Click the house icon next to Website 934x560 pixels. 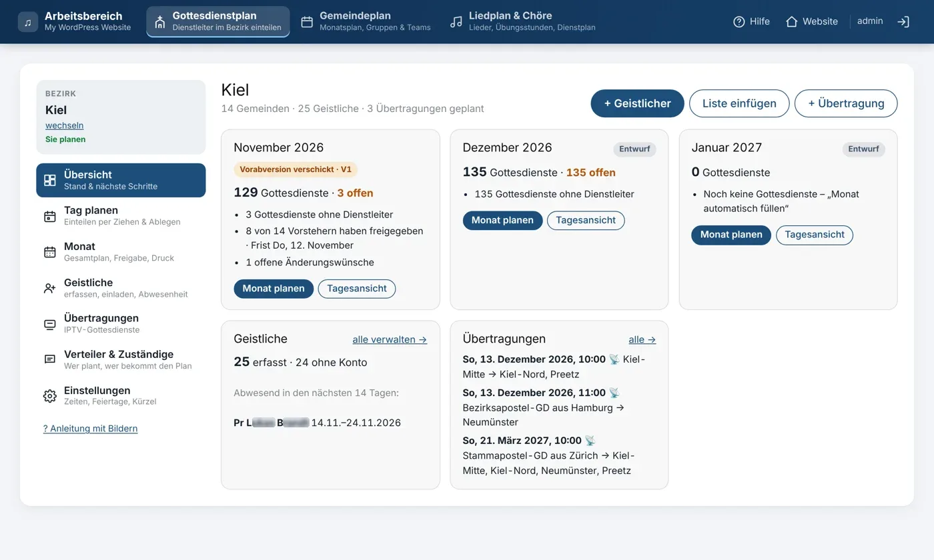(792, 21)
